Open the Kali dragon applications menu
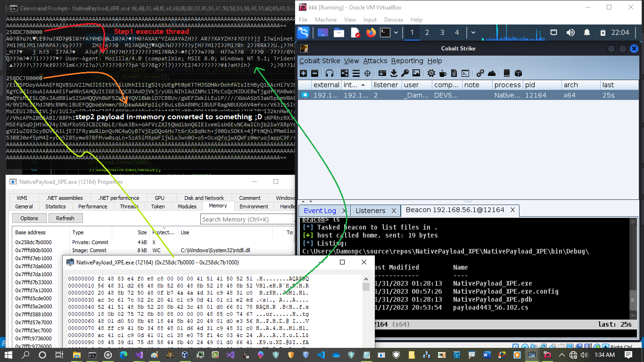 coord(304,33)
